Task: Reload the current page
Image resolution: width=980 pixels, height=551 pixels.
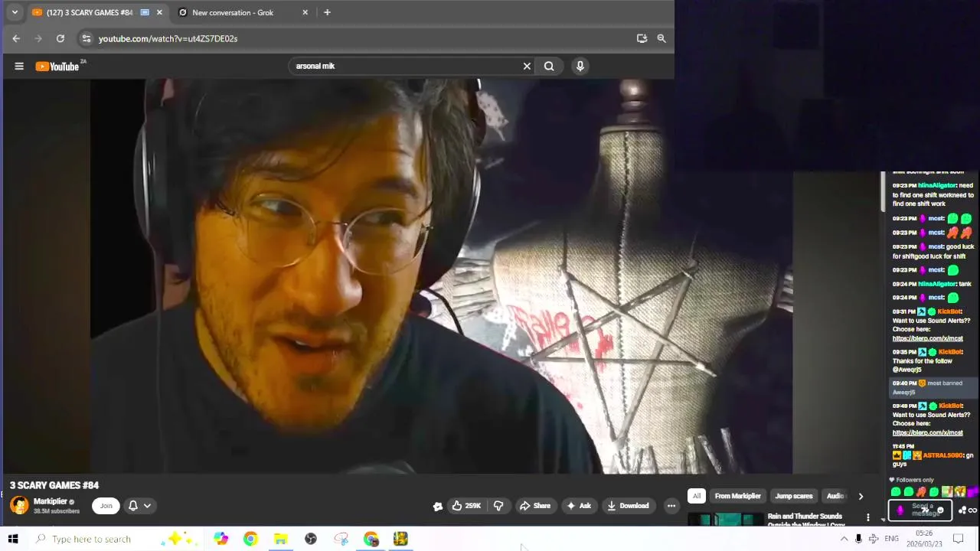Action: pyautogui.click(x=60, y=38)
